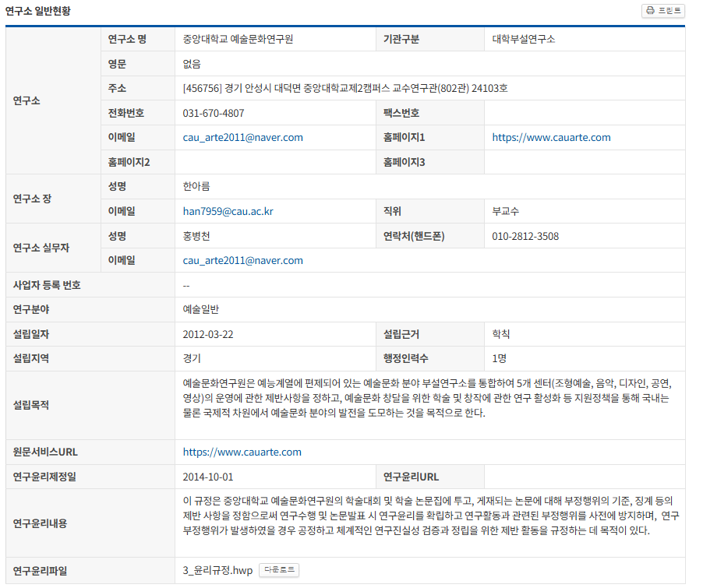This screenshot has height=588, width=703.
Task: Select the 연구분야 value 예술일반
Action: click(x=200, y=309)
